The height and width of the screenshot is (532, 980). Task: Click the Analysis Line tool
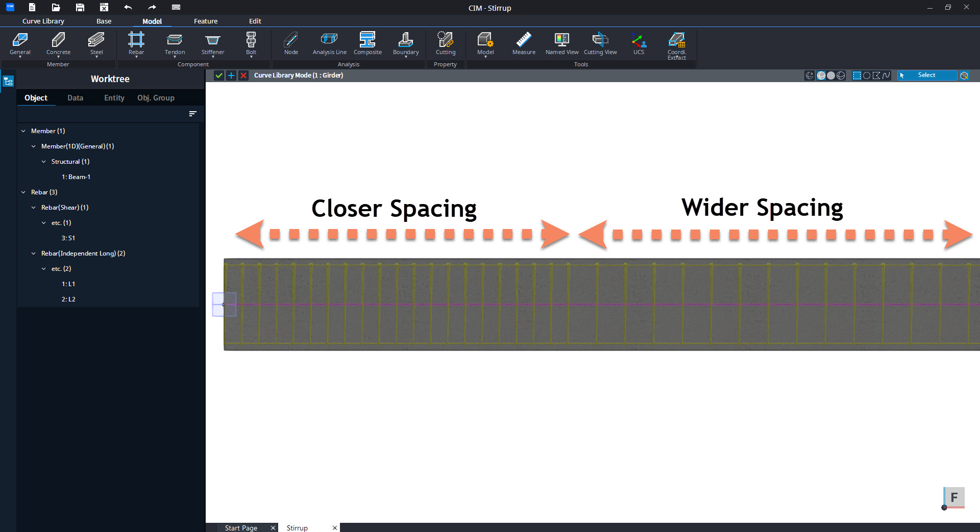(329, 44)
